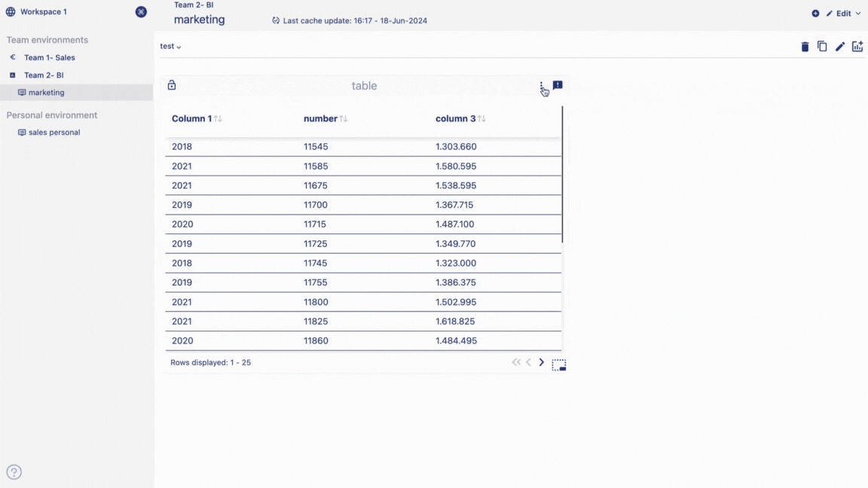Select Team 1- Sales environment
Image resolution: width=868 pixels, height=488 pixels.
coord(49,57)
